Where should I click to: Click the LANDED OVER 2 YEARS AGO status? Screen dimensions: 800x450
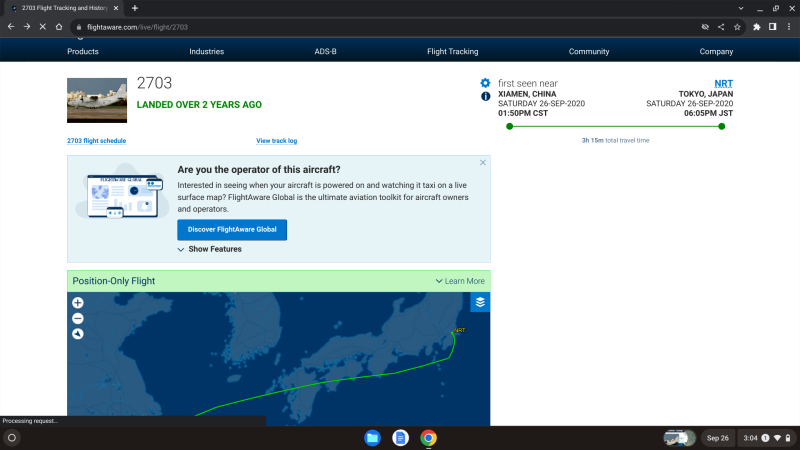(x=199, y=105)
